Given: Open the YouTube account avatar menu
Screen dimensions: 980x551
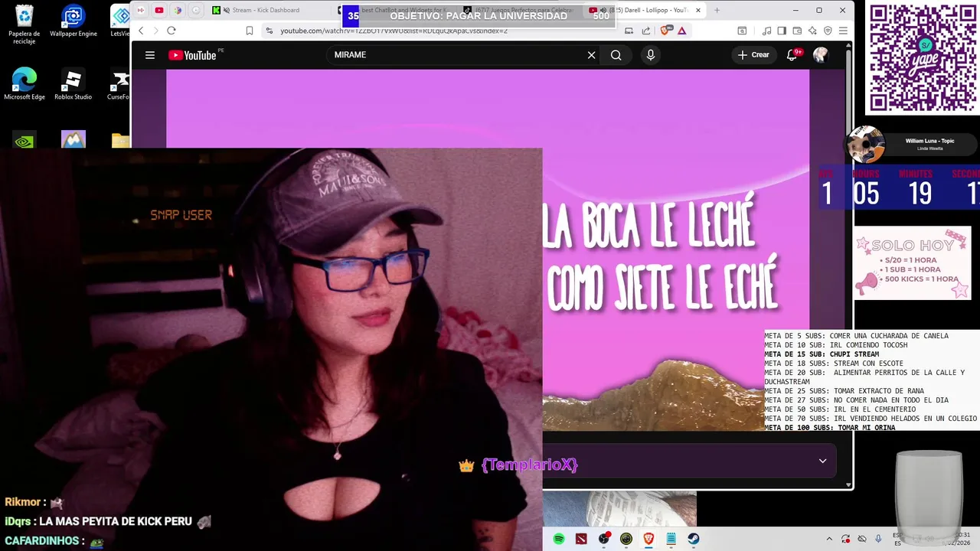Looking at the screenshot, I should [x=820, y=55].
